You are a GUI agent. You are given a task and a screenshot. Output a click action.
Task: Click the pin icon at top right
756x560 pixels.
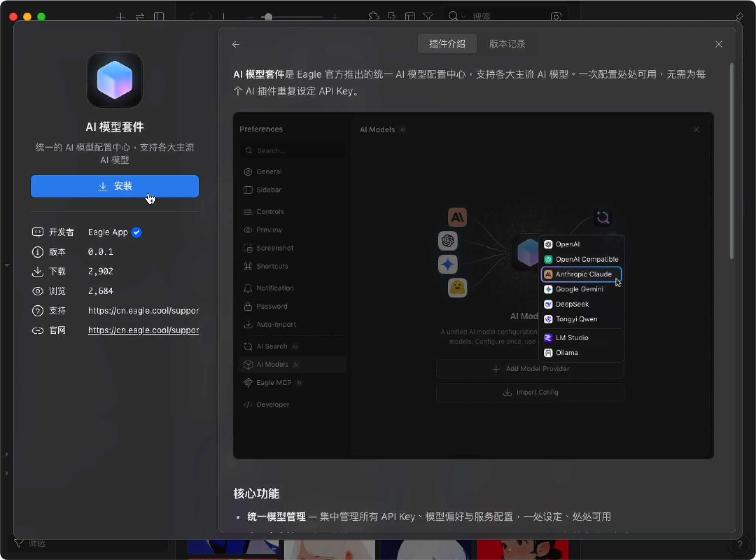tap(739, 16)
